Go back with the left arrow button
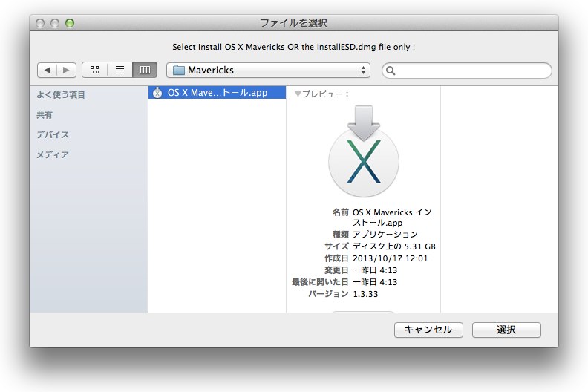The image size is (588, 392). pyautogui.click(x=48, y=70)
